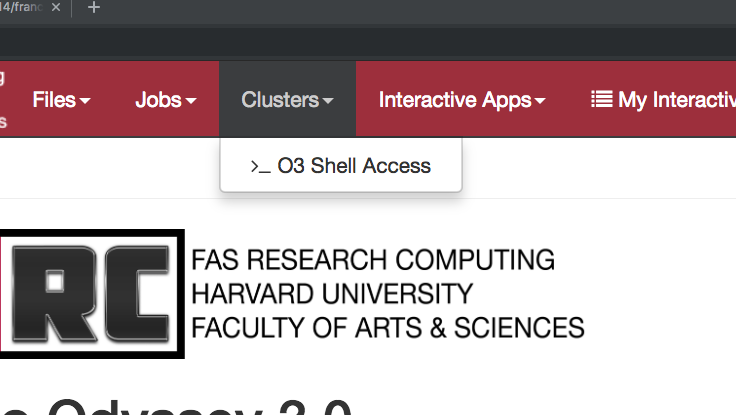Screen dimensions: 736x415
Task: Open the Jobs menu label
Action: click(158, 100)
